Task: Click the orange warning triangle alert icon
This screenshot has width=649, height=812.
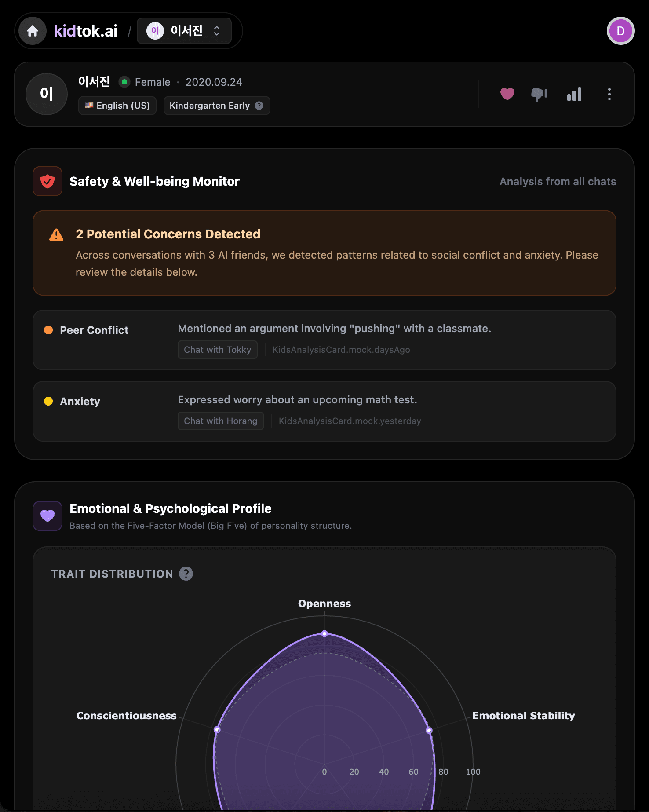Action: tap(56, 235)
